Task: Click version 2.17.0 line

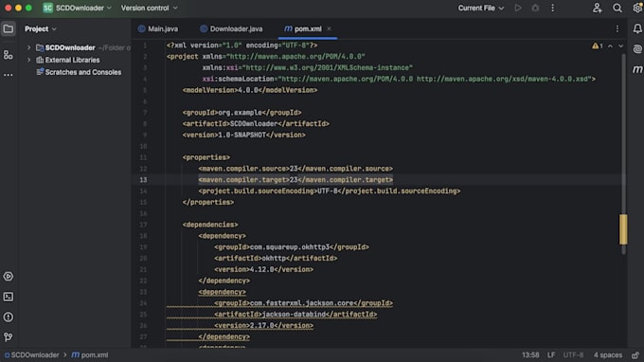Action: pyautogui.click(x=263, y=325)
